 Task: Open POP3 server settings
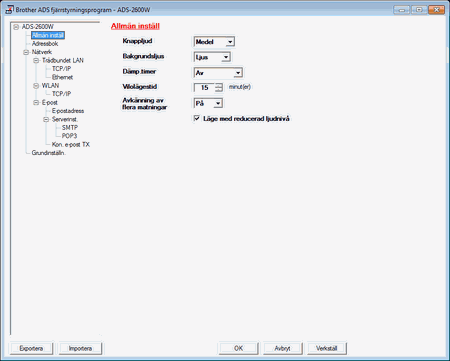(69, 136)
